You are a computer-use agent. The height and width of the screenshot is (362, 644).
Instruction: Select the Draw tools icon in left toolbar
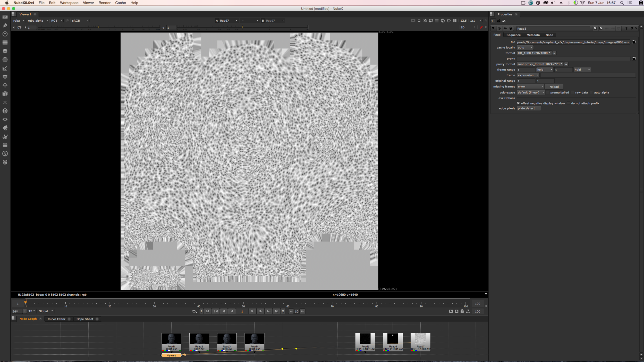pyautogui.click(x=5, y=25)
